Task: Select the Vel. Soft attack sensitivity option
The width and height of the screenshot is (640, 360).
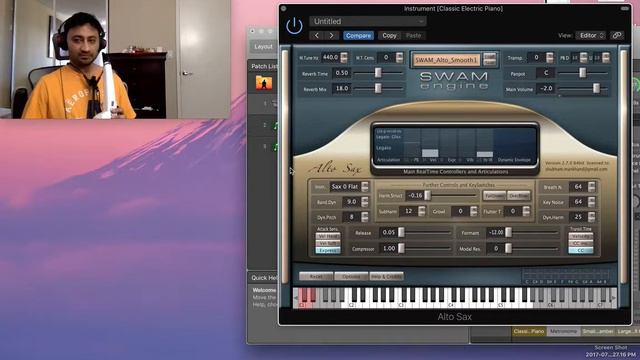Action: click(x=328, y=243)
